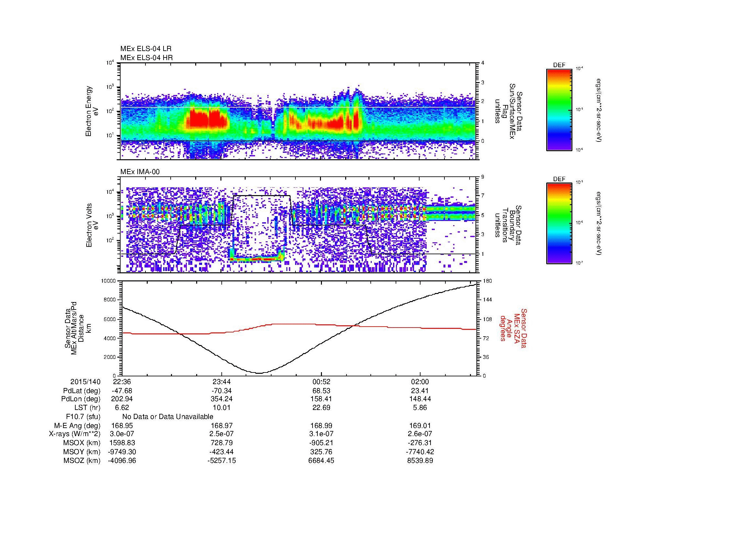
Task: Click the Sun/Surface/MEx Flag axis label
Action: (509, 111)
